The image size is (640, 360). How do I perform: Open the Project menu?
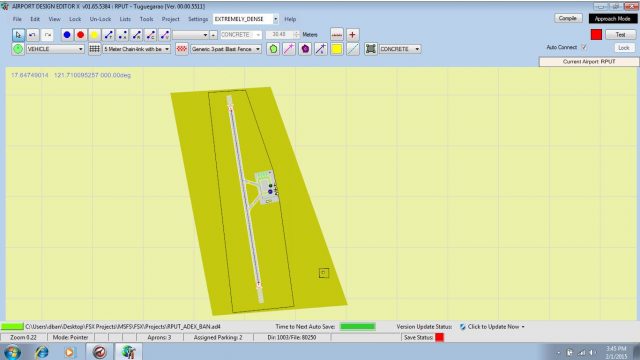click(x=171, y=19)
